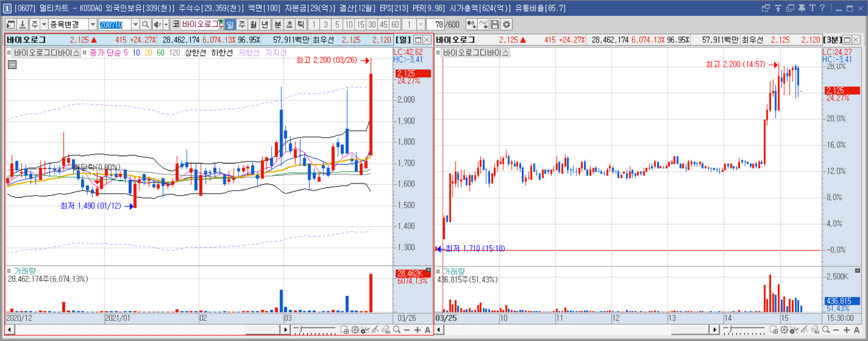Zoom in with plus icon below daily chart
The height and width of the screenshot is (341, 868).
(x=417, y=330)
